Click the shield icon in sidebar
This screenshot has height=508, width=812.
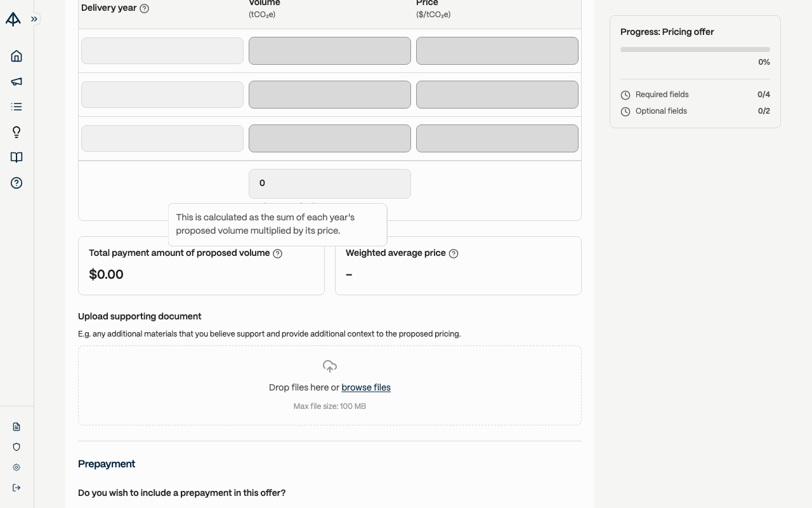[16, 447]
